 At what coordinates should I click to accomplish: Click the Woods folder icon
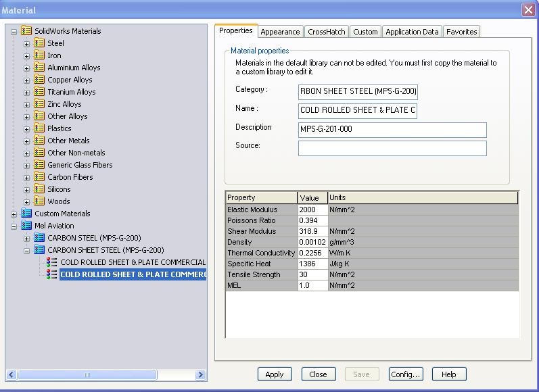click(x=39, y=201)
